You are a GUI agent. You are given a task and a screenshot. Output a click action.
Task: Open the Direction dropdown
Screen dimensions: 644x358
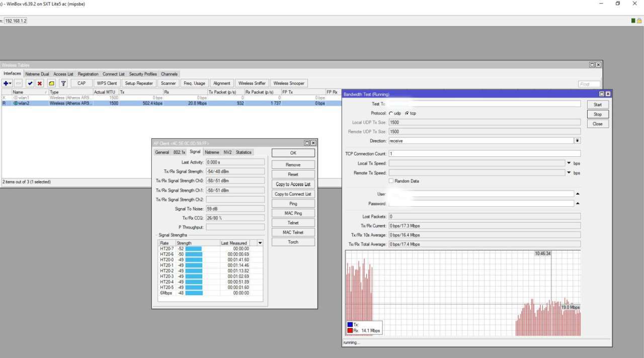pos(577,141)
